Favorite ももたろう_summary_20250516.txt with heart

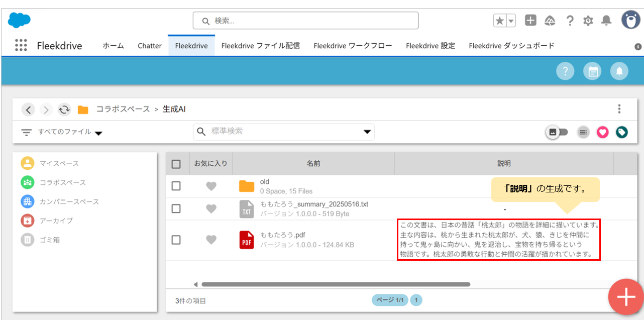click(x=211, y=208)
